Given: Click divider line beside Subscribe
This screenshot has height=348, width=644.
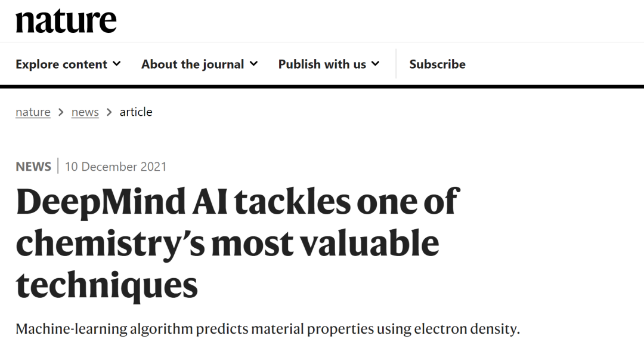Looking at the screenshot, I should point(396,64).
